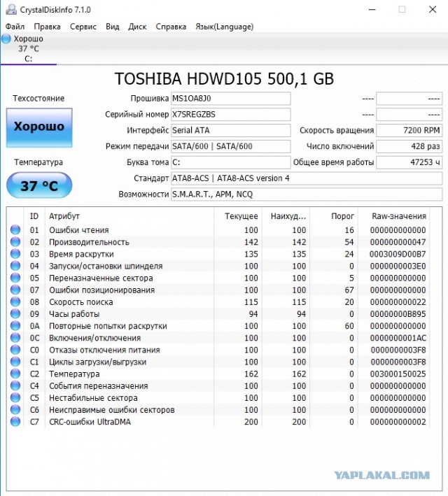Screen dimensions: 448x496
Task: Open the Сервис menu
Action: (83, 27)
